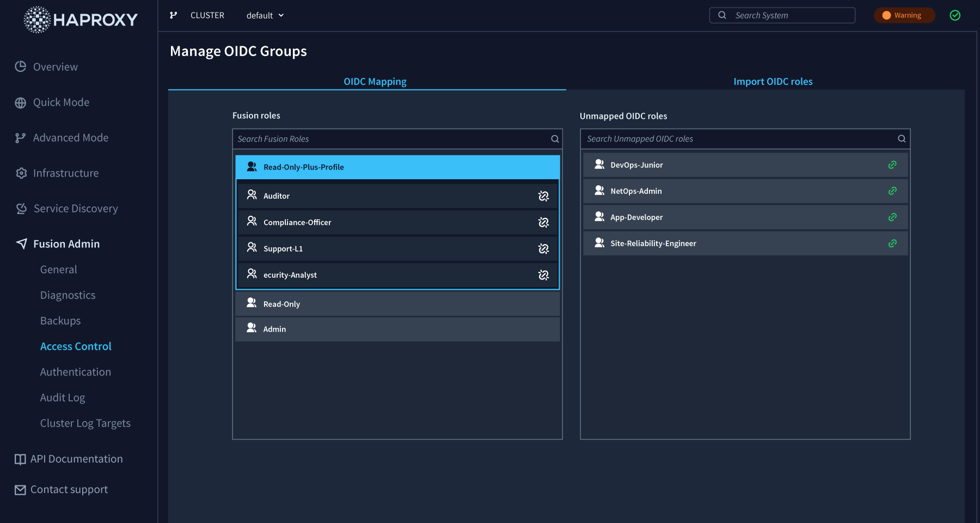This screenshot has height=523, width=980.
Task: Collapse the Read-Only-Plus-Profile role
Action: click(397, 167)
